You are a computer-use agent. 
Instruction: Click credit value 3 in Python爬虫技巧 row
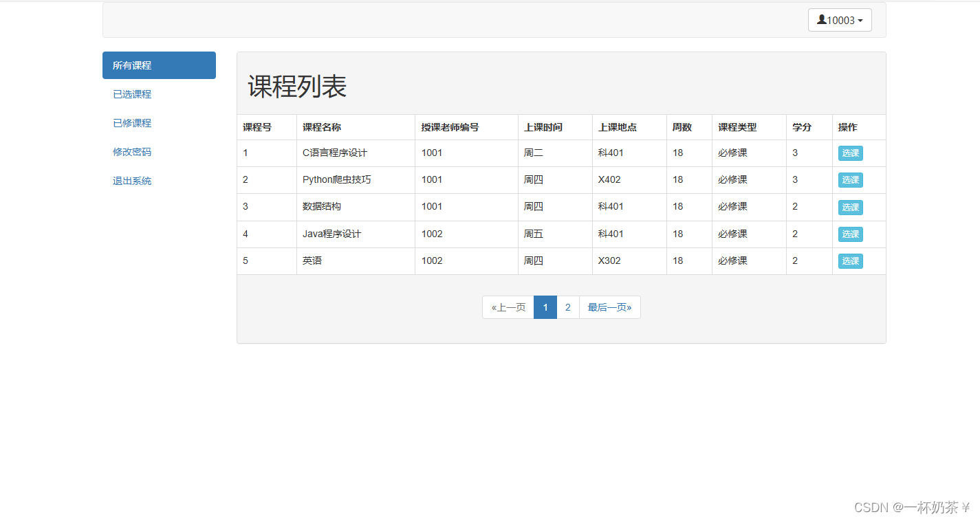pos(795,179)
